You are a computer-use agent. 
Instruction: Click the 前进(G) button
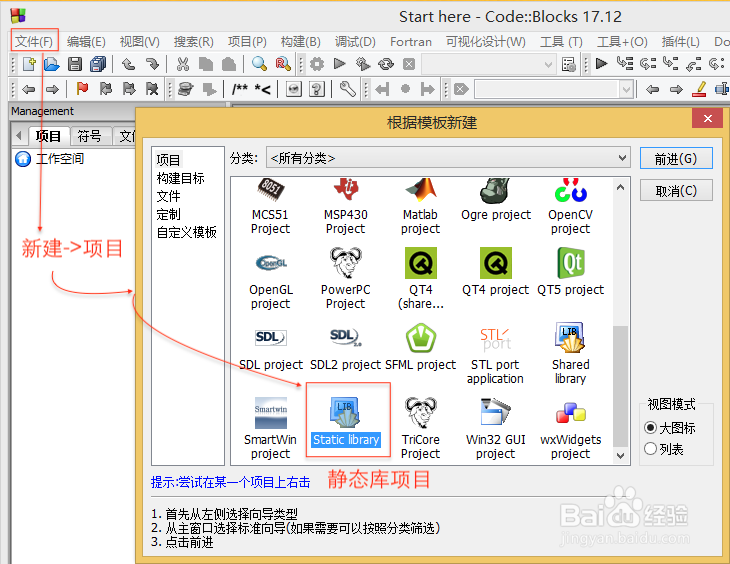click(x=676, y=159)
